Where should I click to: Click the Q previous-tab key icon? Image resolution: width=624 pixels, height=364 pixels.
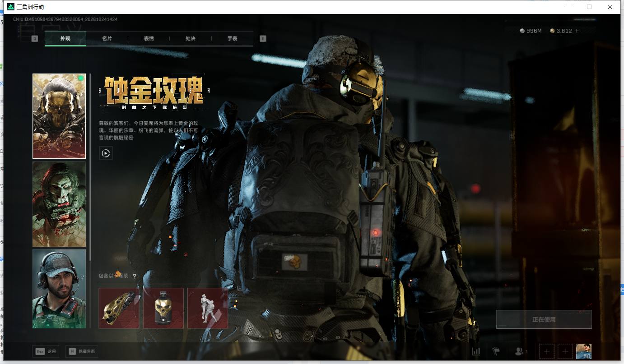(34, 39)
